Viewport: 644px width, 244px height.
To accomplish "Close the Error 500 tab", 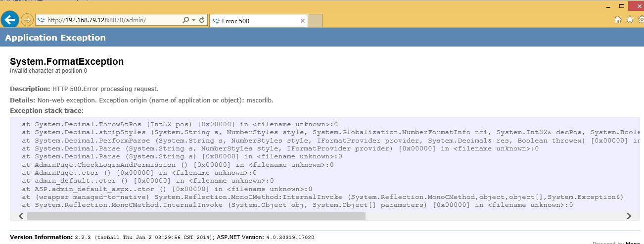I will click(303, 21).
